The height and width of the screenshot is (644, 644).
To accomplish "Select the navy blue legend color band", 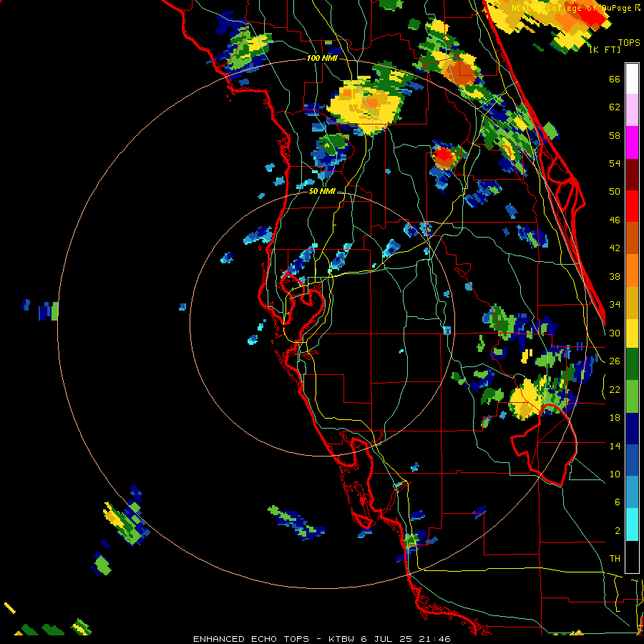I will click(632, 429).
